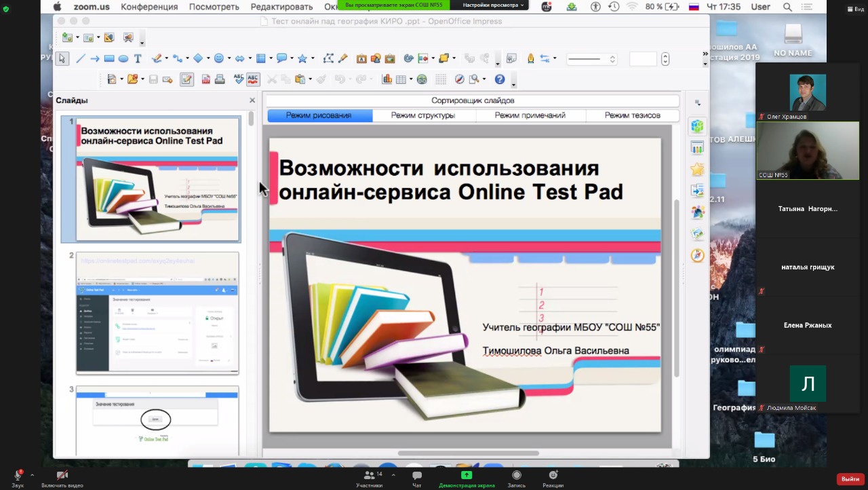Viewport: 868px width, 490px height.
Task: Click the line width stepper
Action: tap(665, 59)
